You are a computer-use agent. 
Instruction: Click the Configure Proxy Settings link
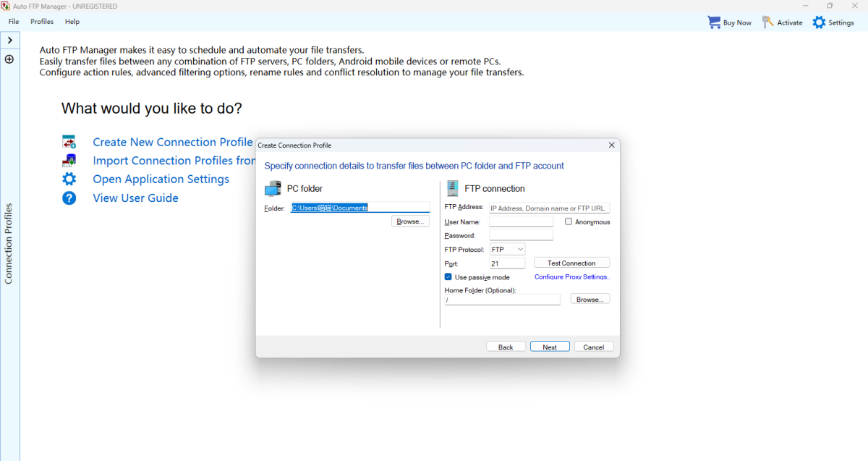(572, 277)
